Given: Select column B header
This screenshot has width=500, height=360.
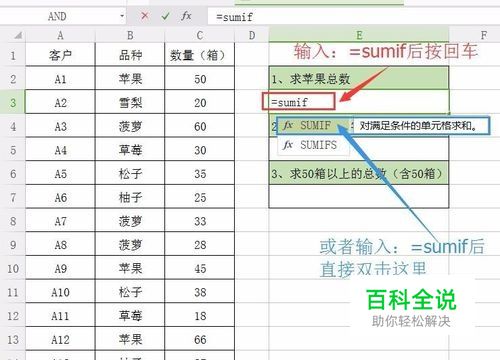Looking at the screenshot, I should pos(130,35).
